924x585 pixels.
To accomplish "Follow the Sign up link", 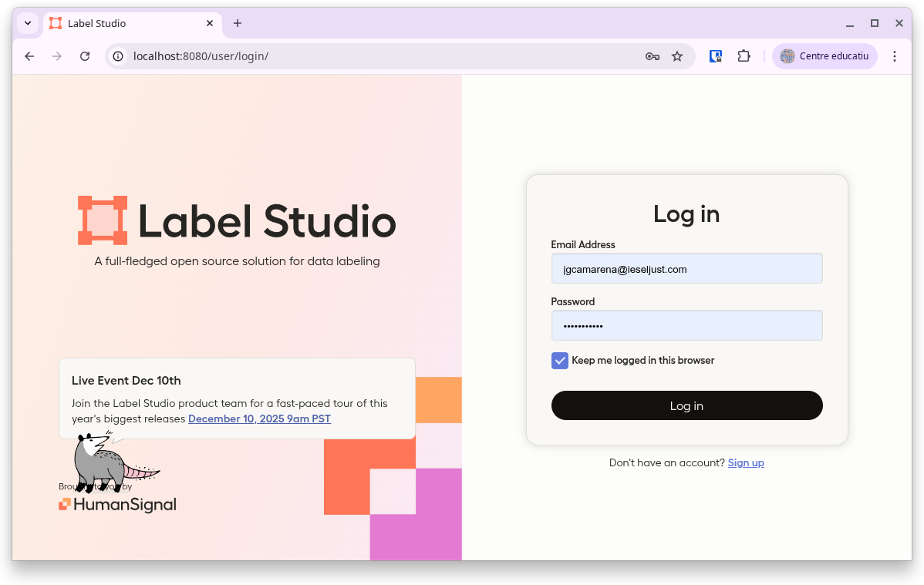I will coord(746,463).
